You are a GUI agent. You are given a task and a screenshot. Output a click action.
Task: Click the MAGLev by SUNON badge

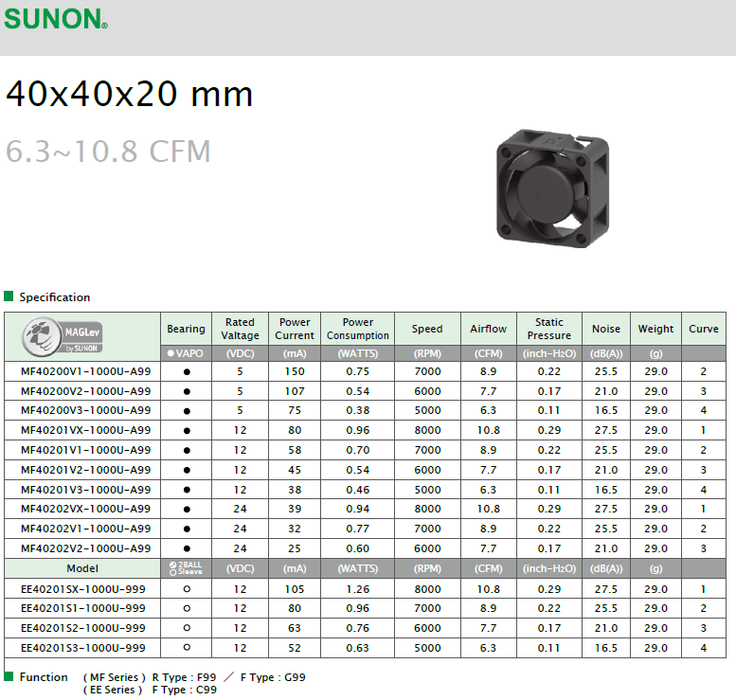click(62, 336)
